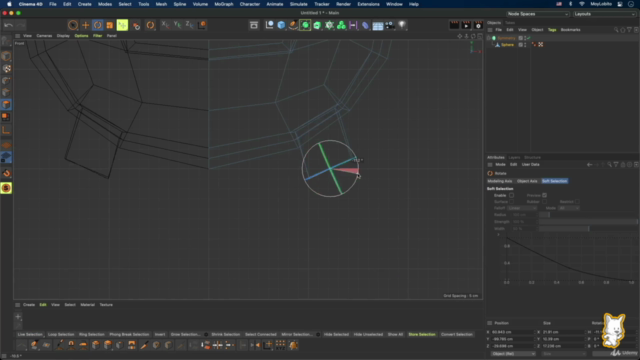This screenshot has height=360, width=640.
Task: Click the MoGraph cloner icon
Action: (341, 25)
